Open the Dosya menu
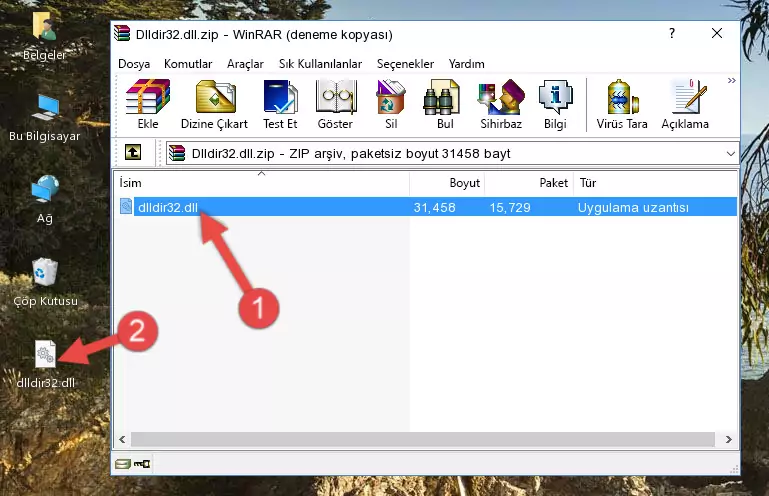The width and height of the screenshot is (769, 496). click(134, 64)
